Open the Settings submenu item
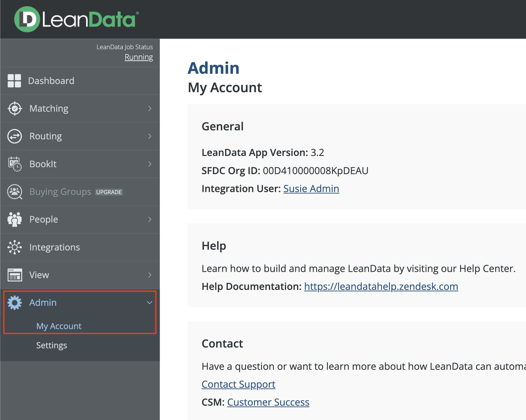The height and width of the screenshot is (420, 526). tap(52, 345)
